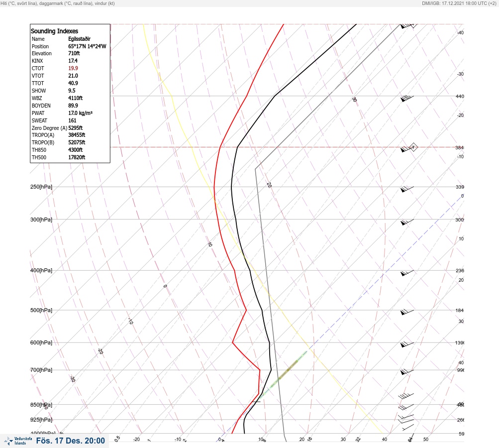Viewport: 499px width, 448px height.
Task: Click the 600[hPa] pressure label
Action: pos(41,342)
